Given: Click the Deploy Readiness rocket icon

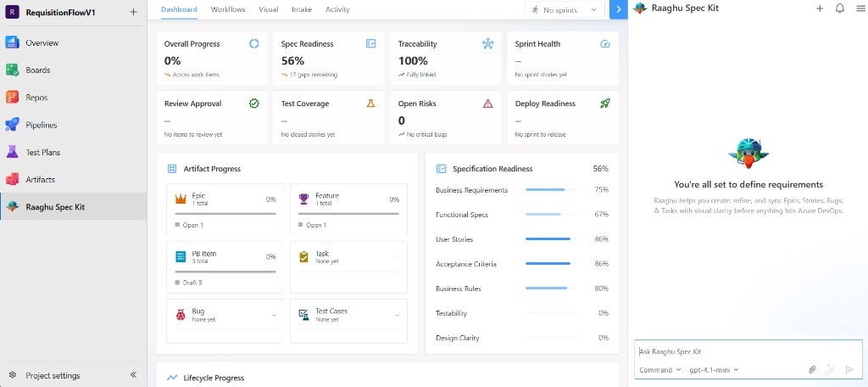Looking at the screenshot, I should 605,104.
